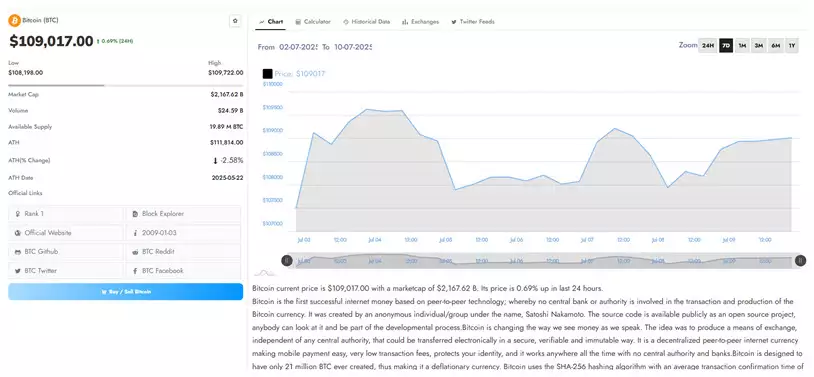814x377 pixels.
Task: Open the Historical Data tab
Action: (367, 22)
